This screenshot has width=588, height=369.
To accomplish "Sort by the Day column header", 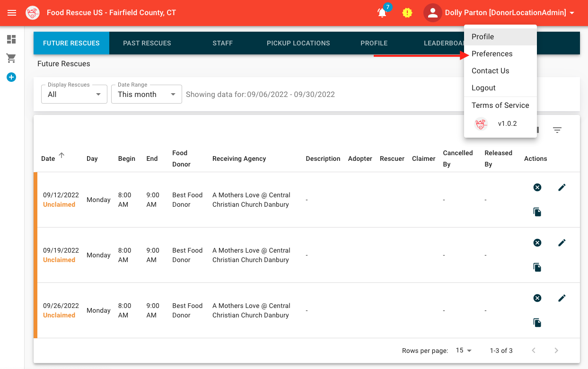I will [x=92, y=159].
